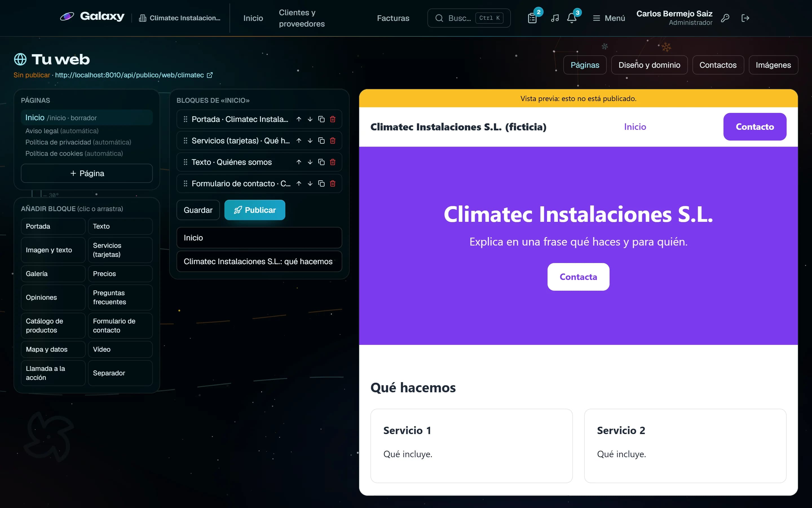The width and height of the screenshot is (812, 508).
Task: Click the key icon in header
Action: coord(725,18)
